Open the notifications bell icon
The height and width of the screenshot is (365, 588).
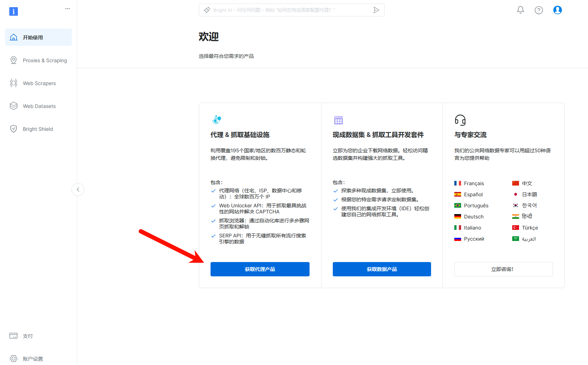pyautogui.click(x=520, y=10)
